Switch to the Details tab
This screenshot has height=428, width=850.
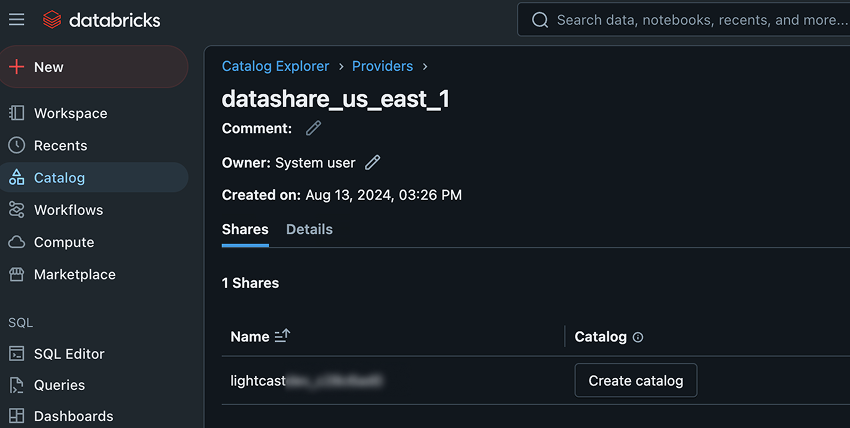coord(310,230)
